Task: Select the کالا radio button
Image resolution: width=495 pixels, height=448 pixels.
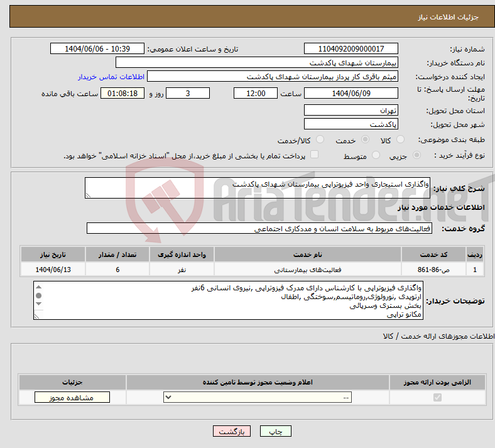Action: coord(400,139)
